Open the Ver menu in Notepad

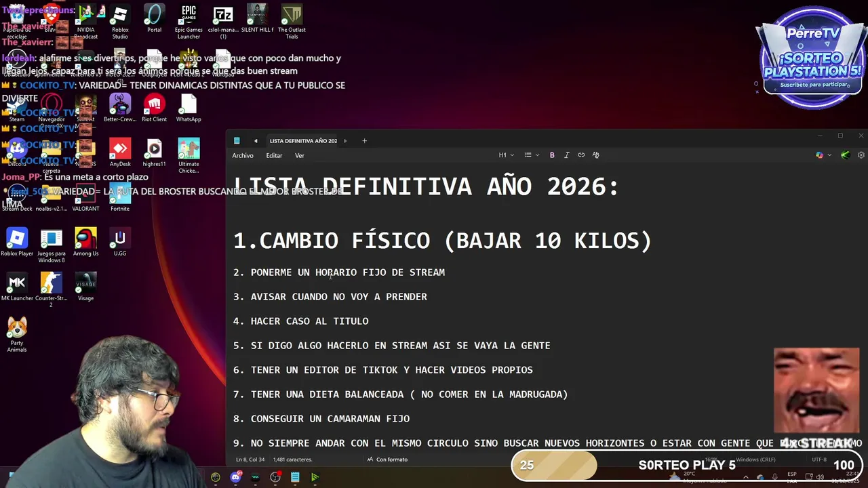coord(299,156)
